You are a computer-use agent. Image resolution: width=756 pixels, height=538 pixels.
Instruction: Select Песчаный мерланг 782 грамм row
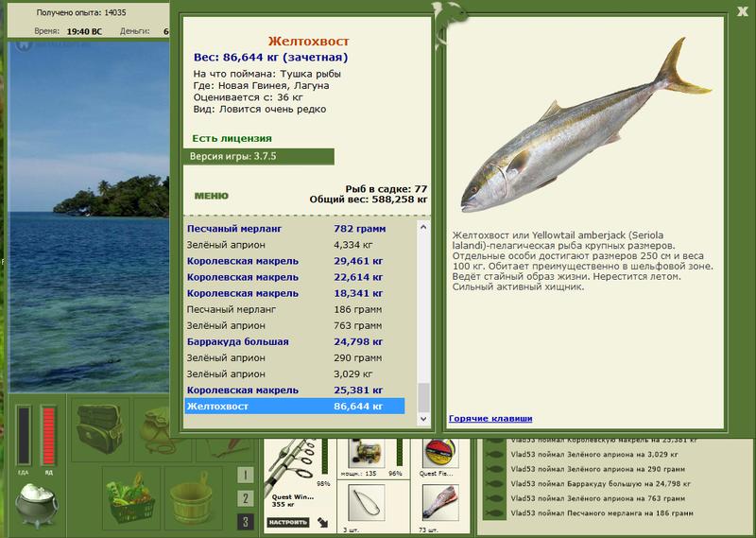[x=295, y=229]
